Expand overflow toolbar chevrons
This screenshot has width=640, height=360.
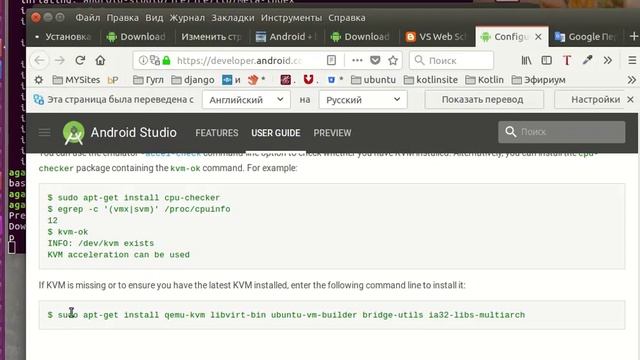coord(608,60)
